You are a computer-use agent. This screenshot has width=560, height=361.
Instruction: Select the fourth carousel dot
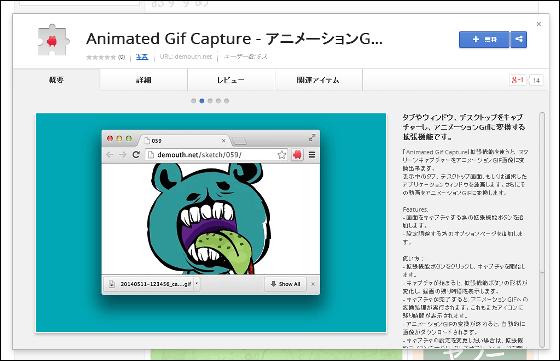[x=218, y=101]
